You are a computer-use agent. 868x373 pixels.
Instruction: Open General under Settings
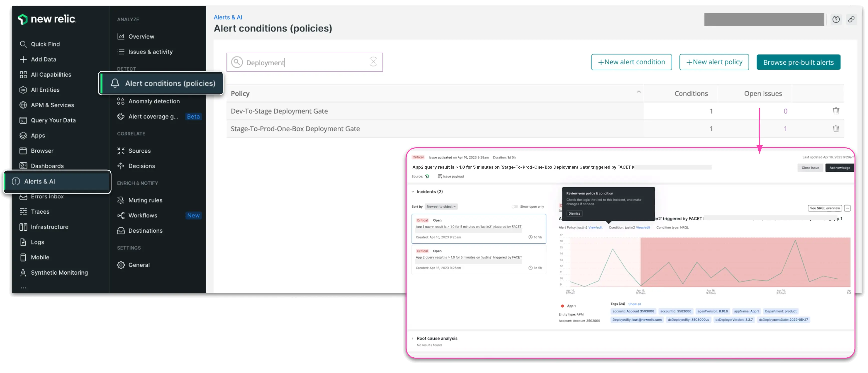pyautogui.click(x=139, y=265)
